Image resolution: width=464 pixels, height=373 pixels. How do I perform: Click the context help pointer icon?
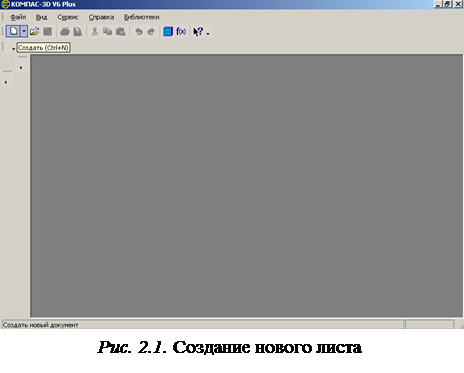point(198,32)
